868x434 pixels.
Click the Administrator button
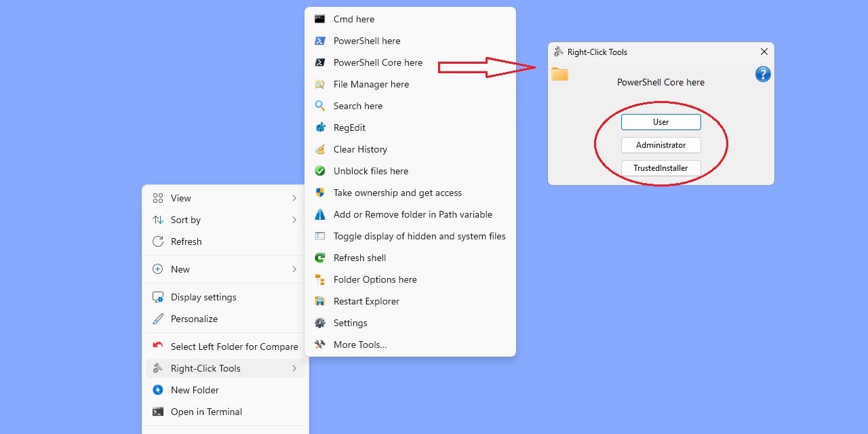(x=661, y=145)
